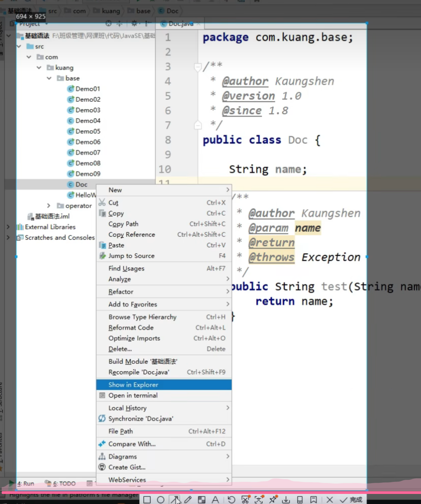The image size is (421, 504).
Task: Hide the Project panel
Action: [x=147, y=24]
